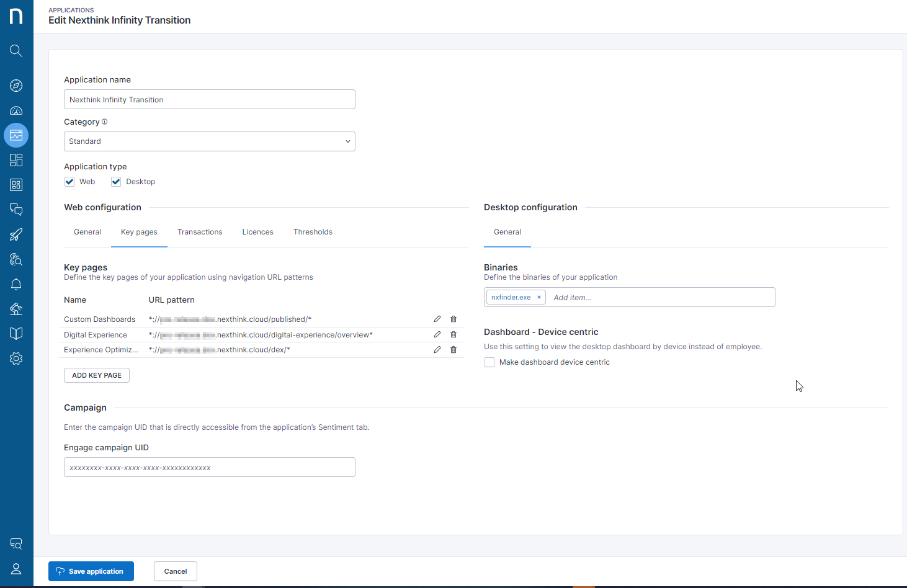Image resolution: width=907 pixels, height=588 pixels.
Task: Open the chat campaigns sidebar icon
Action: point(16,210)
